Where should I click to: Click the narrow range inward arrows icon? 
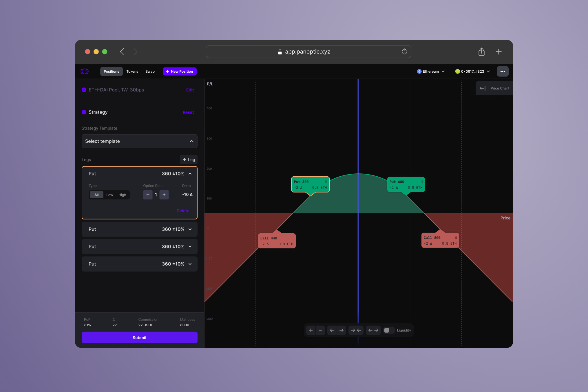click(356, 330)
